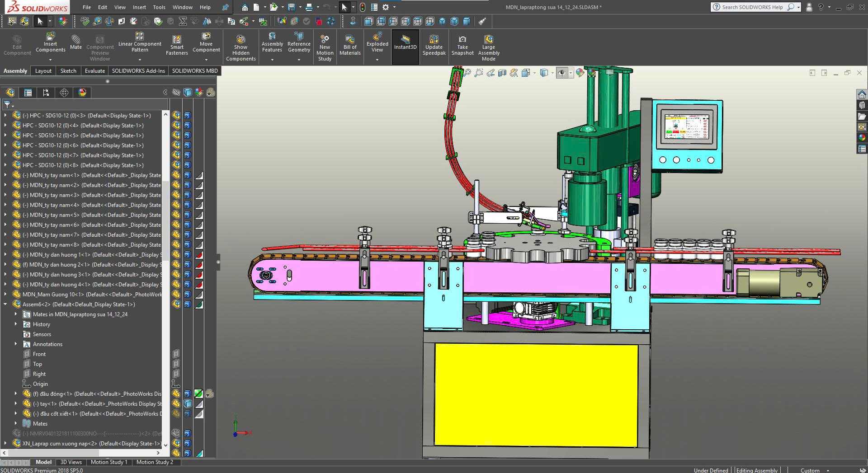Select Origin in Assem6 tree
The width and height of the screenshot is (868, 473).
pyautogui.click(x=40, y=384)
